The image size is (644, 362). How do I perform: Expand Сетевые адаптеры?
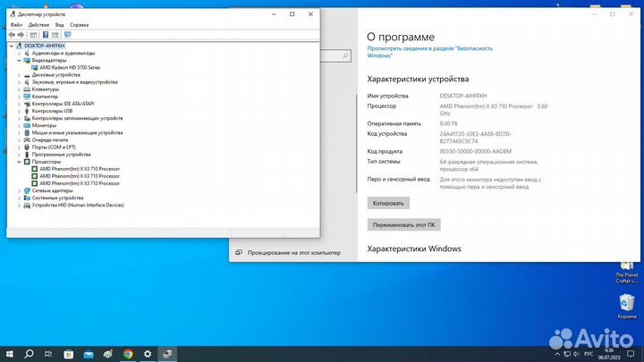[19, 191]
